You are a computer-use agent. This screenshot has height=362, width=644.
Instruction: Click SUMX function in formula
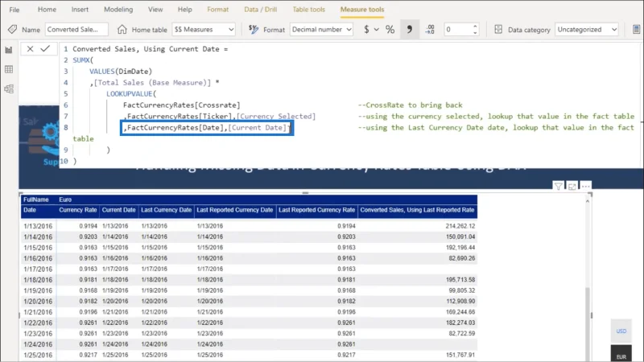point(81,60)
